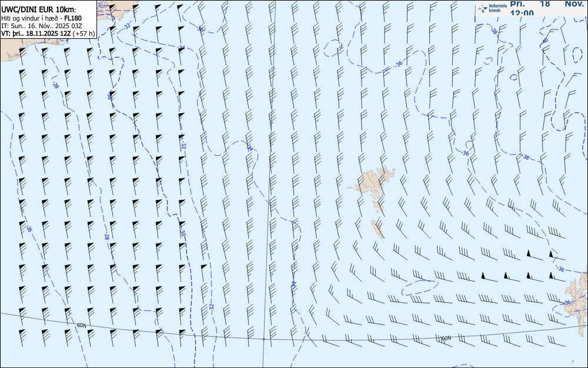
Task: Click the '-40' isotherm label
Action: pyautogui.click(x=545, y=40)
